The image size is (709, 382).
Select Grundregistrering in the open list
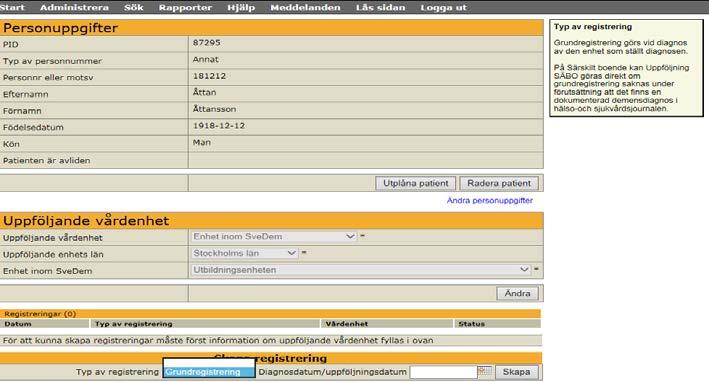tap(208, 372)
